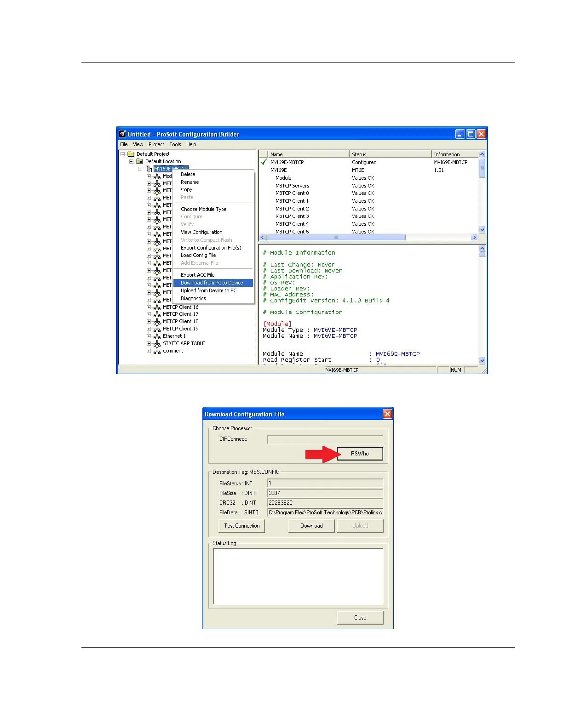The width and height of the screenshot is (563, 728).
Task: Click the Information column header
Action: point(455,154)
